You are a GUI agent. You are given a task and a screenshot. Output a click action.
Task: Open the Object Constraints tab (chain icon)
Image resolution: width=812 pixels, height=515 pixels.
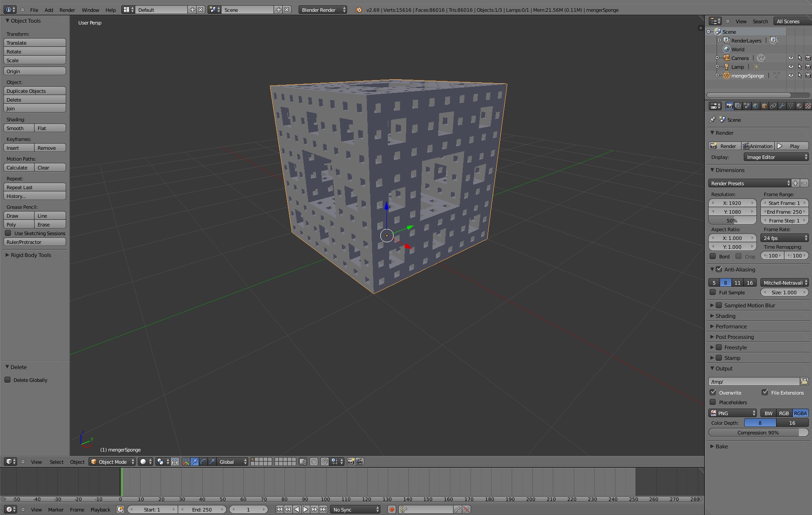[x=773, y=106]
